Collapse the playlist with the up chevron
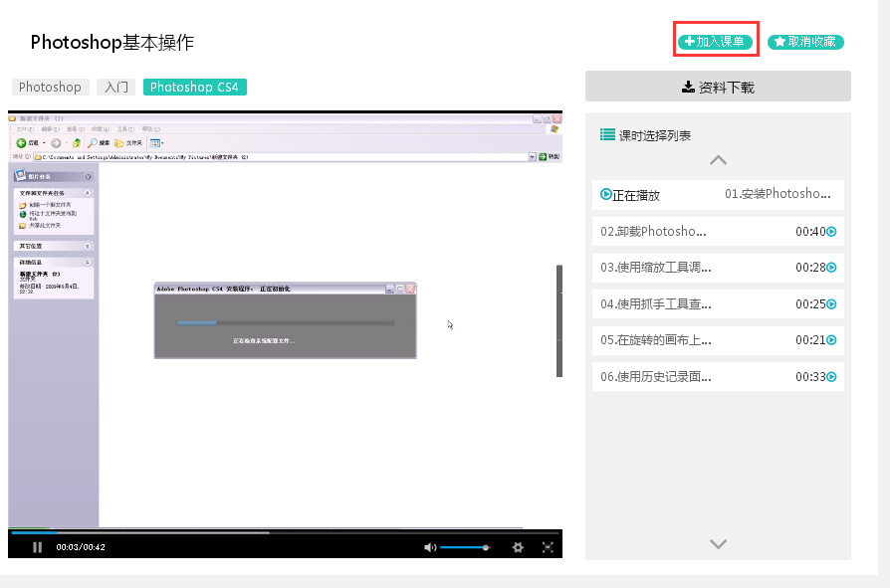 coord(717,160)
